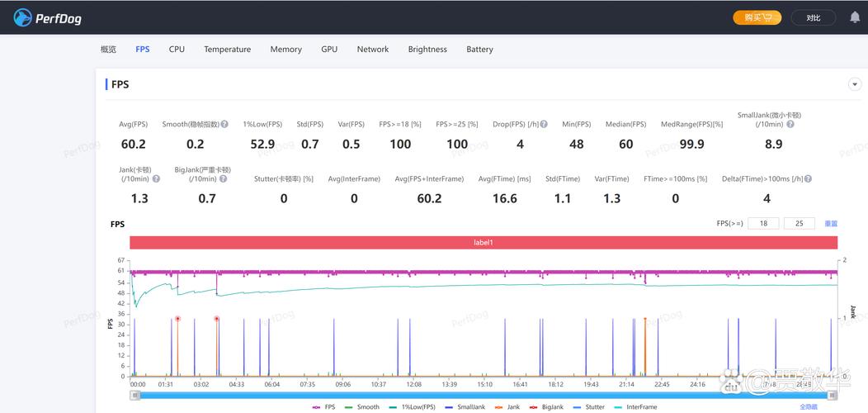This screenshot has width=868, height=413.
Task: Switch to the CPU tab
Action: tap(177, 50)
